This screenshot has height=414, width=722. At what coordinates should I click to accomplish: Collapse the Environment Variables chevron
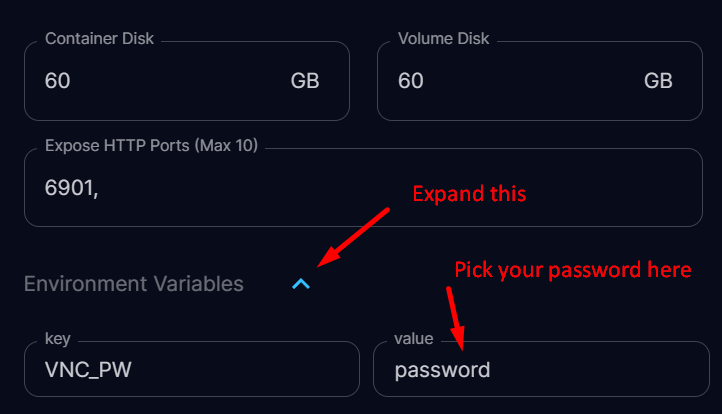[301, 284]
